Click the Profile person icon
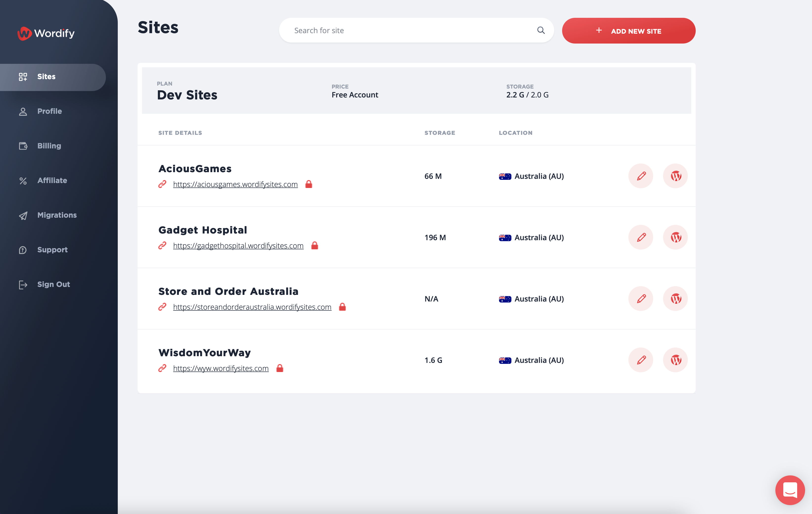Viewport: 812px width, 514px height. coord(23,112)
